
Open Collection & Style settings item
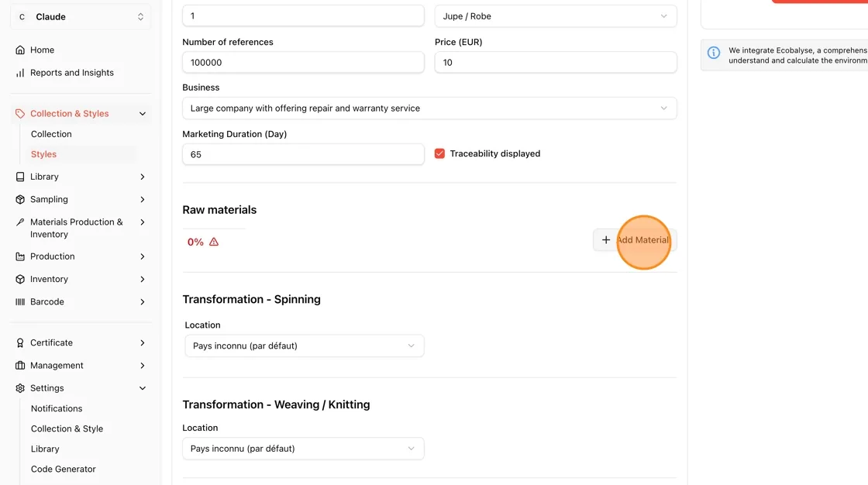pos(67,428)
